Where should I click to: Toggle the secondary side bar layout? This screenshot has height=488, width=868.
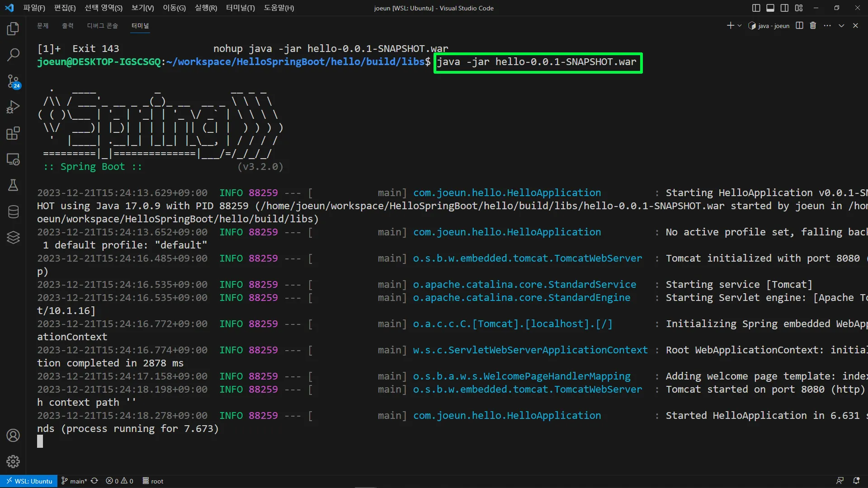coord(784,8)
